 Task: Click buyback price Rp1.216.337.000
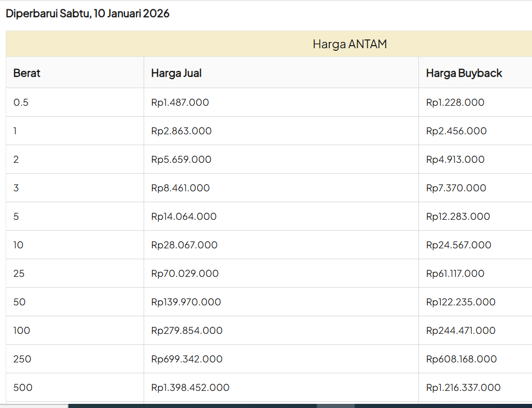pos(464,388)
